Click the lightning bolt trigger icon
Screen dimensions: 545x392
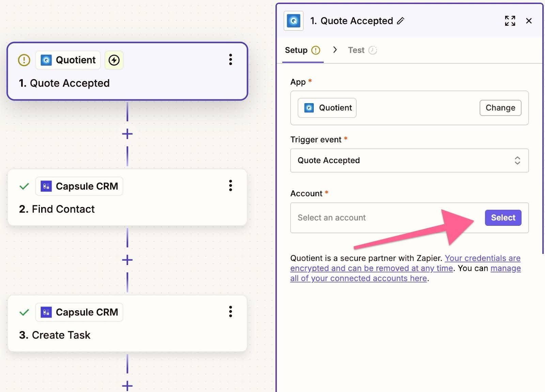(x=114, y=60)
